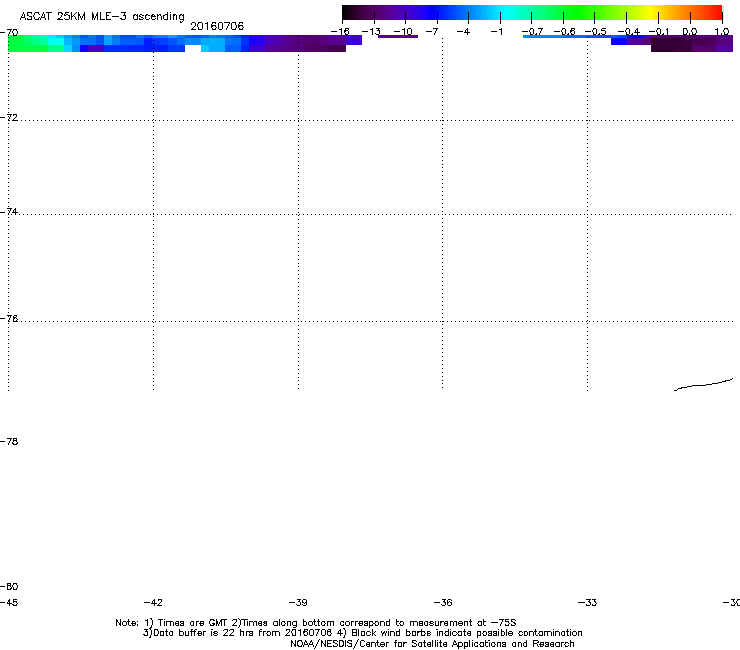Click the NOAA/NESDIS credit line
The image size is (740, 650).
pos(432,644)
